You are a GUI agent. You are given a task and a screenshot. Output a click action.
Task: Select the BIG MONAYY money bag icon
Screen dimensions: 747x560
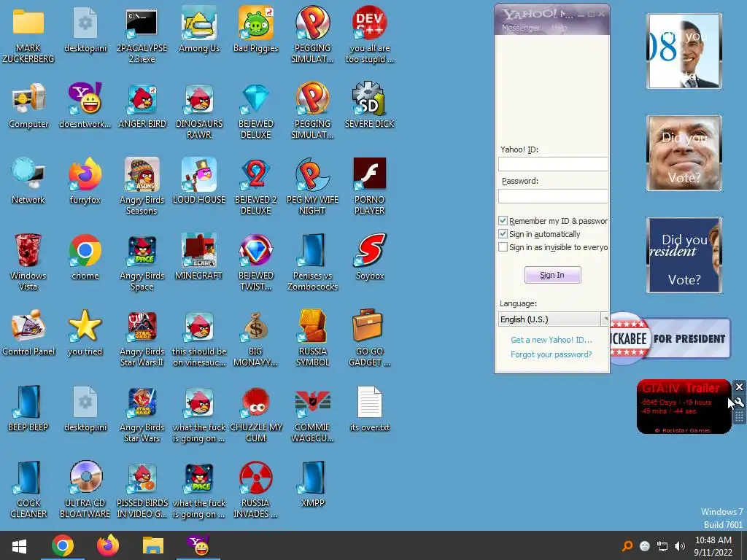pos(256,338)
